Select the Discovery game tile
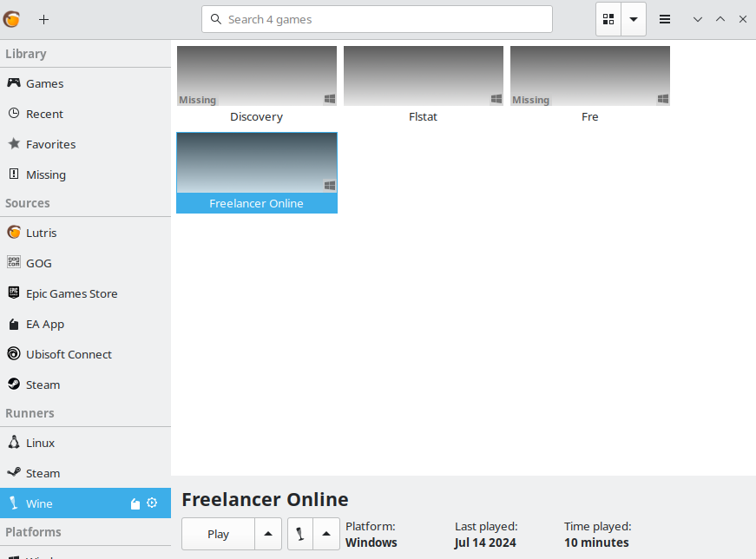Image resolution: width=756 pixels, height=559 pixels. 257,85
